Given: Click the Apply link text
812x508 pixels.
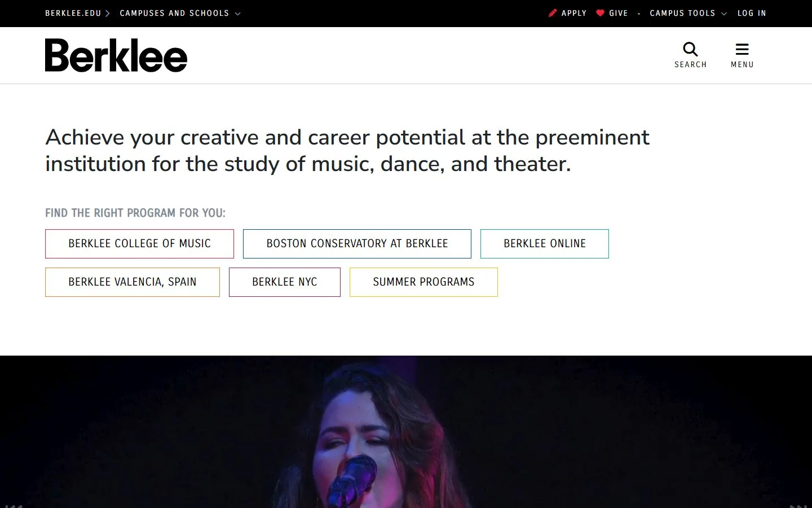Looking at the screenshot, I should [574, 13].
